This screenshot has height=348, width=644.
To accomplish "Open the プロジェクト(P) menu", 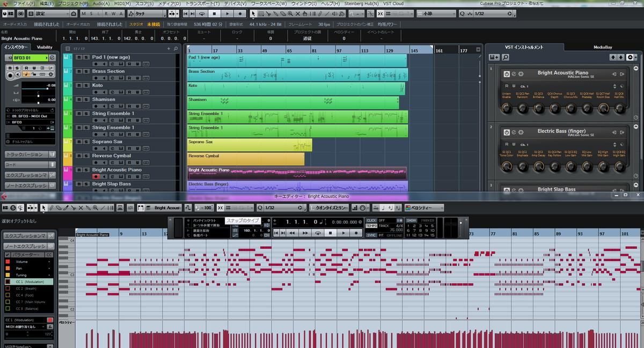I will click(73, 4).
